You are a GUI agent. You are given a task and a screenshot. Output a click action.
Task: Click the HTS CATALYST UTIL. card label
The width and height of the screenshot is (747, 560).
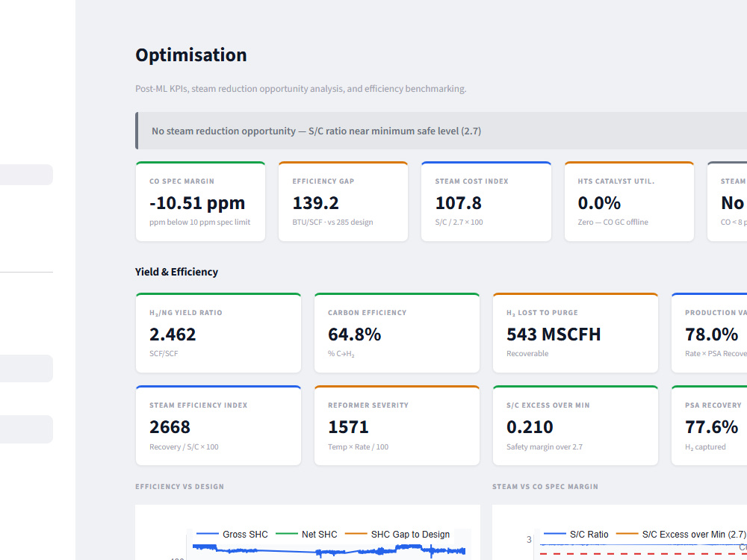[616, 181]
